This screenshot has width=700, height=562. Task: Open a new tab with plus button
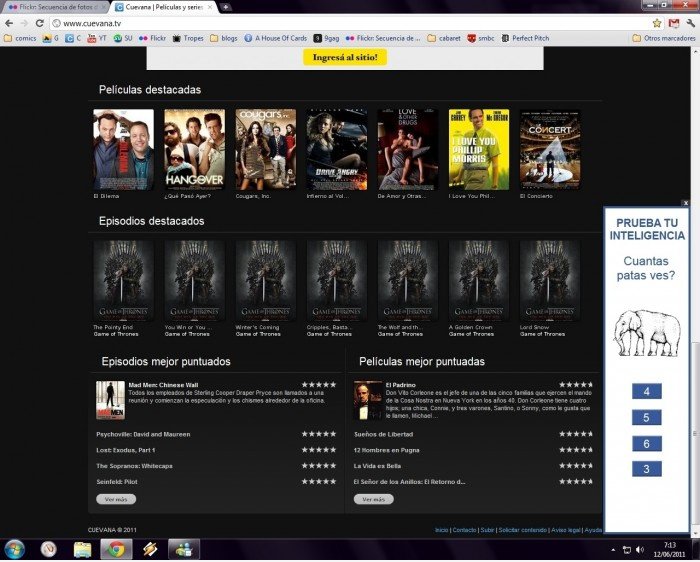[226, 7]
